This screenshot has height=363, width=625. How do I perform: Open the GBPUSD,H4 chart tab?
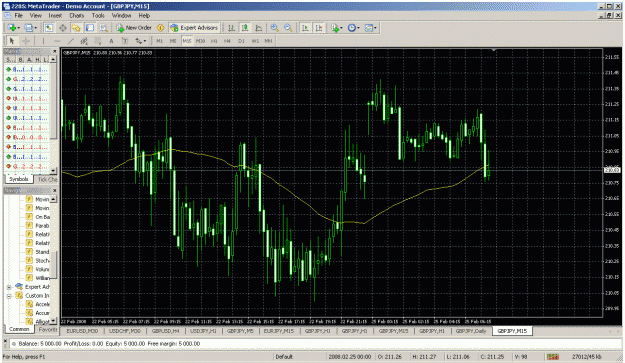coord(165,331)
